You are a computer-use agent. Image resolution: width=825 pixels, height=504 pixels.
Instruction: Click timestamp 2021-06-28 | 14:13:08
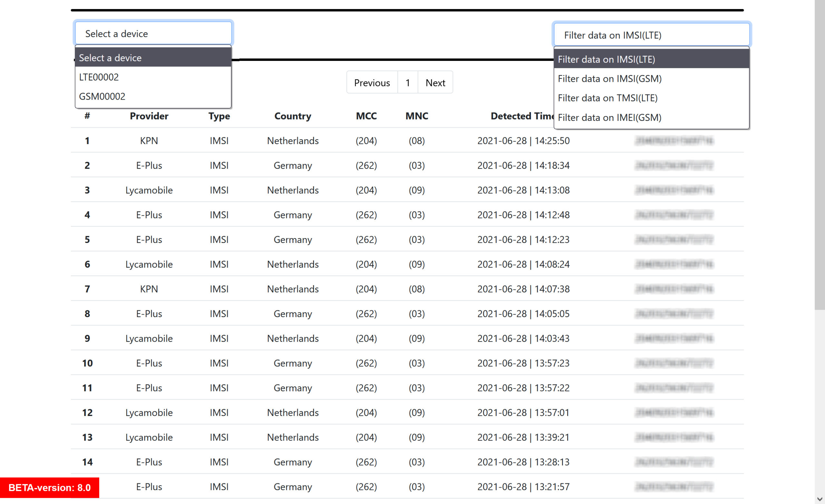pos(523,190)
